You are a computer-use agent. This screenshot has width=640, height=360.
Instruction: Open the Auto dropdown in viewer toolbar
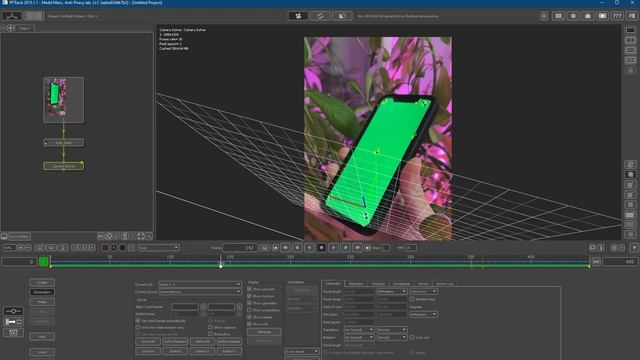pyautogui.click(x=158, y=248)
